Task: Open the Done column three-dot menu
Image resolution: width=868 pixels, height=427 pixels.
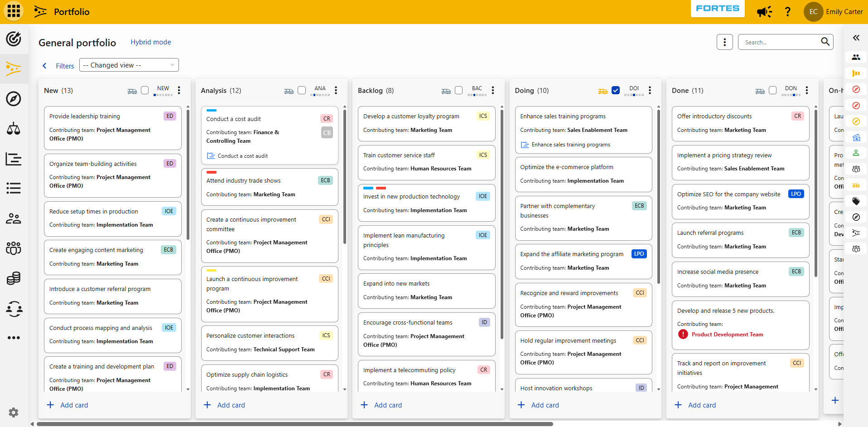Action: tap(807, 90)
